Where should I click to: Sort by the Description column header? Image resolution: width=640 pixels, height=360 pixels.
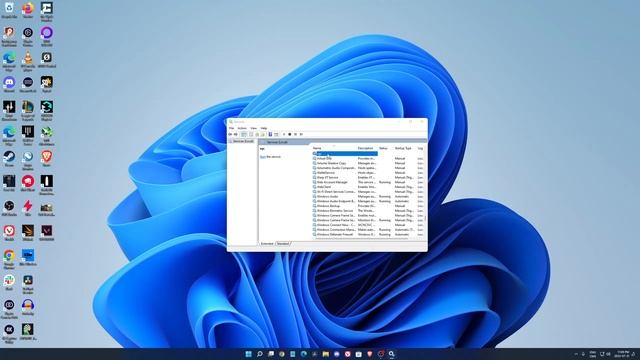point(365,148)
